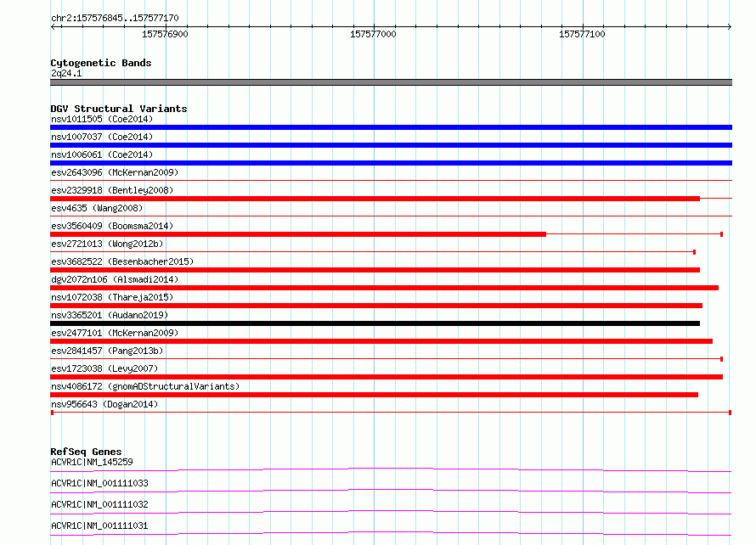756x545 pixels.
Task: Open variant esv1723038 (Levy2007) label
Action: (104, 368)
